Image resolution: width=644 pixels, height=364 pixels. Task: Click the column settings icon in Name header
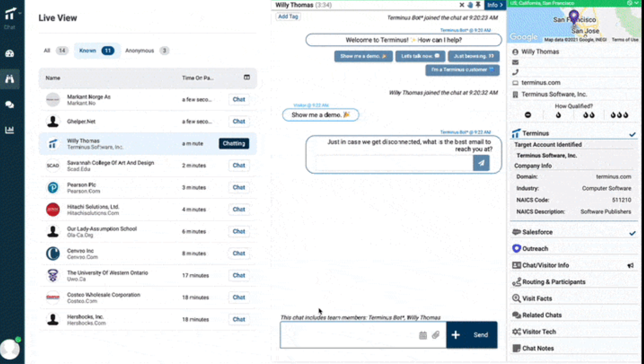[247, 78]
